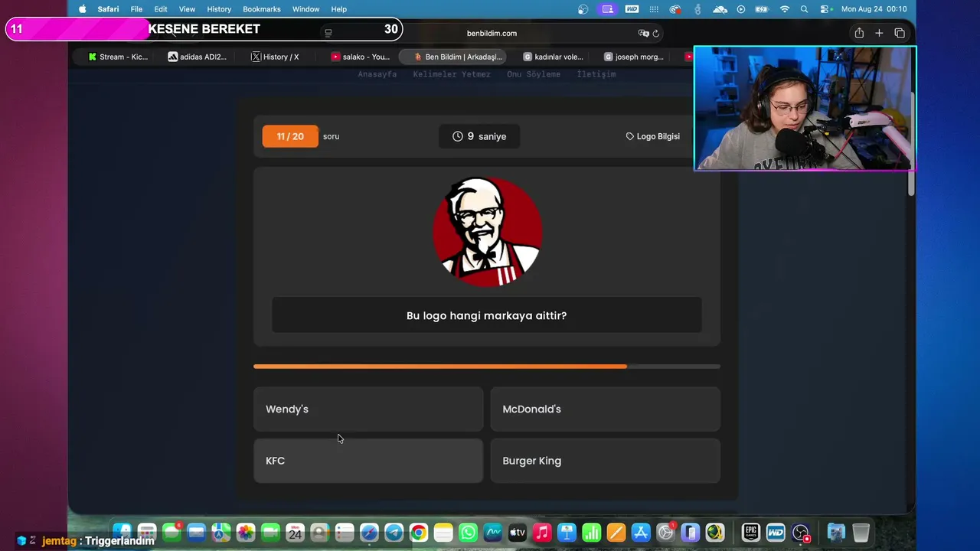This screenshot has width=980, height=551.
Task: Switch to the salako - YouTube tab
Action: (361, 57)
